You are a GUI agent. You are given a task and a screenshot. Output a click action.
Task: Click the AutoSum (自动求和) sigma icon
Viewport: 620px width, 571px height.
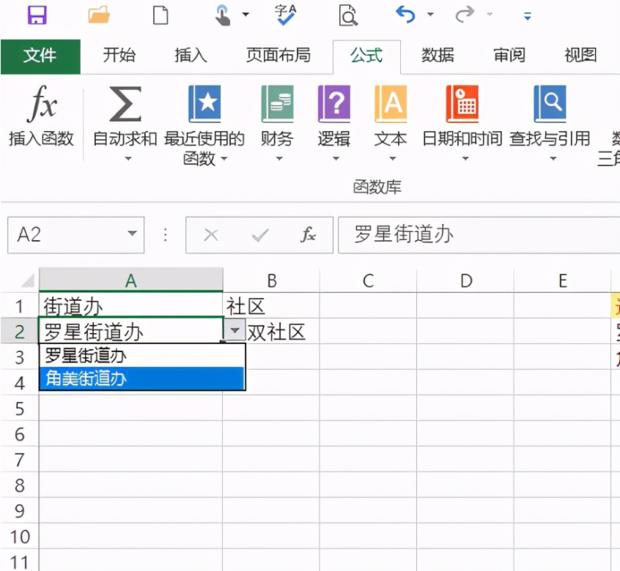(x=125, y=106)
